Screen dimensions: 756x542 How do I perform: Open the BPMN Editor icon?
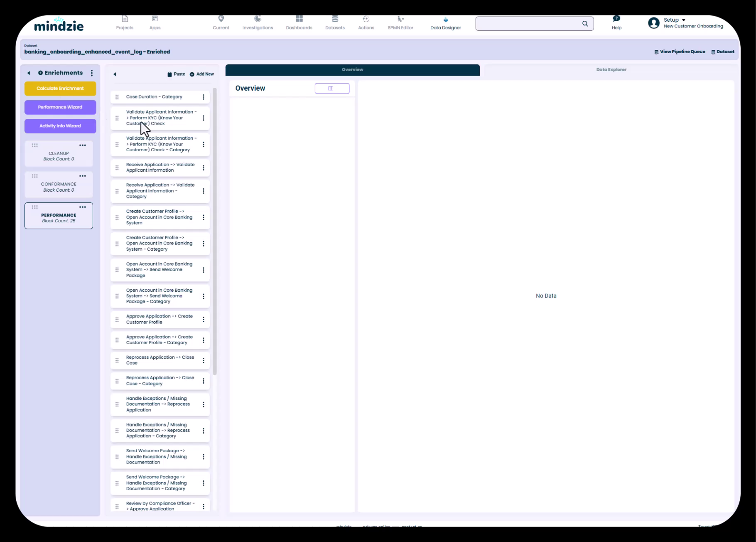tap(400, 19)
